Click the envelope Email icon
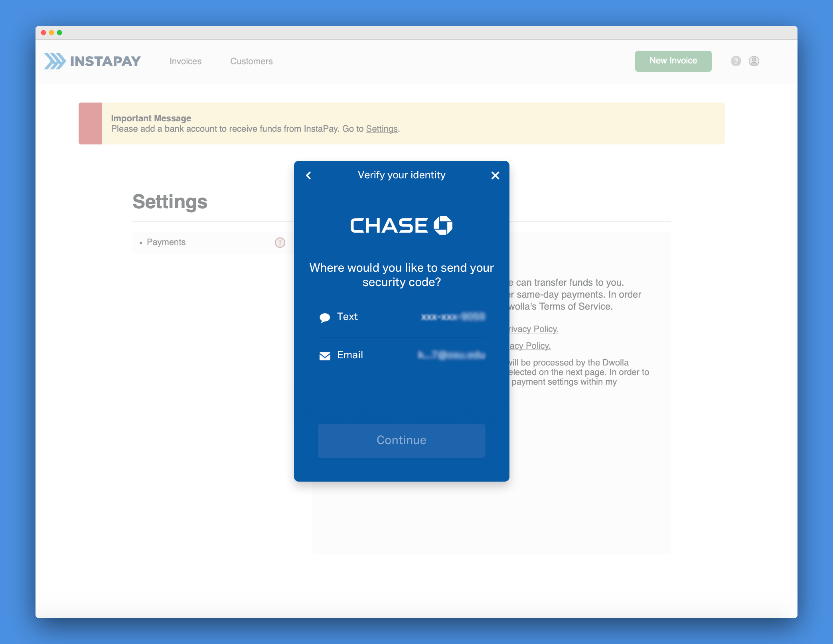This screenshot has width=833, height=644. 325,356
